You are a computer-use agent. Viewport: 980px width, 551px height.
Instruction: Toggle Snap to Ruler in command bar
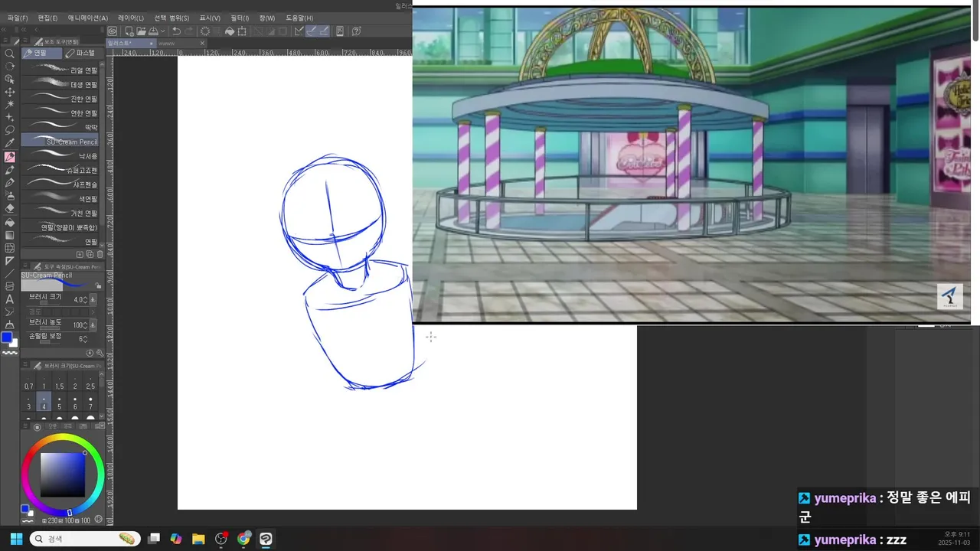coord(299,31)
